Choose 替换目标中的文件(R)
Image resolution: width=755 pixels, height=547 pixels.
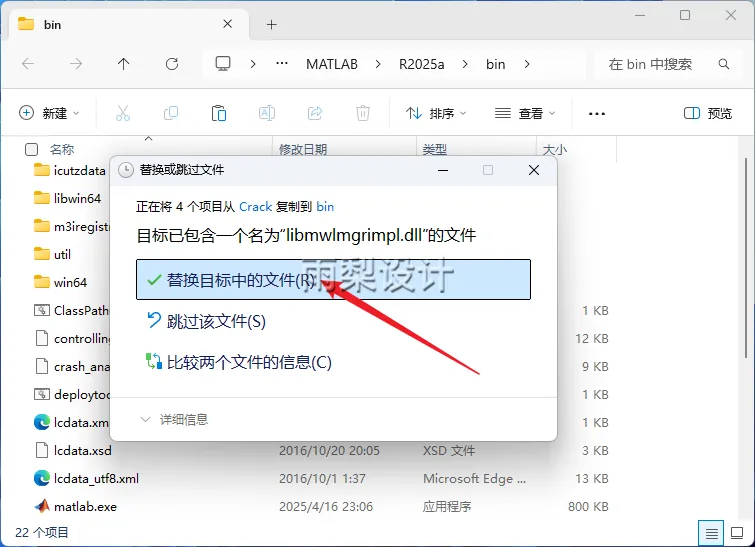coord(333,279)
